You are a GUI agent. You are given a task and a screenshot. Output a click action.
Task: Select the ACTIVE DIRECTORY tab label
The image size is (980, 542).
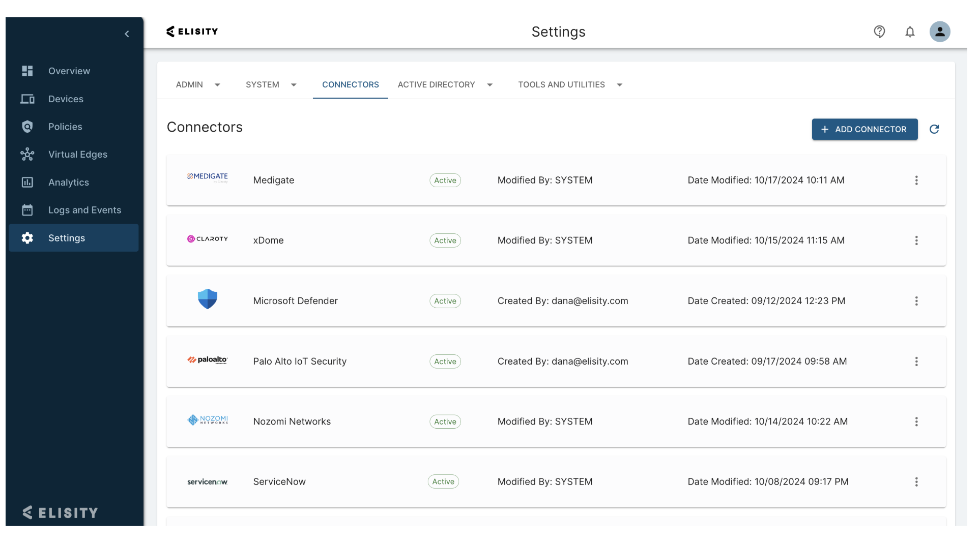click(x=436, y=85)
